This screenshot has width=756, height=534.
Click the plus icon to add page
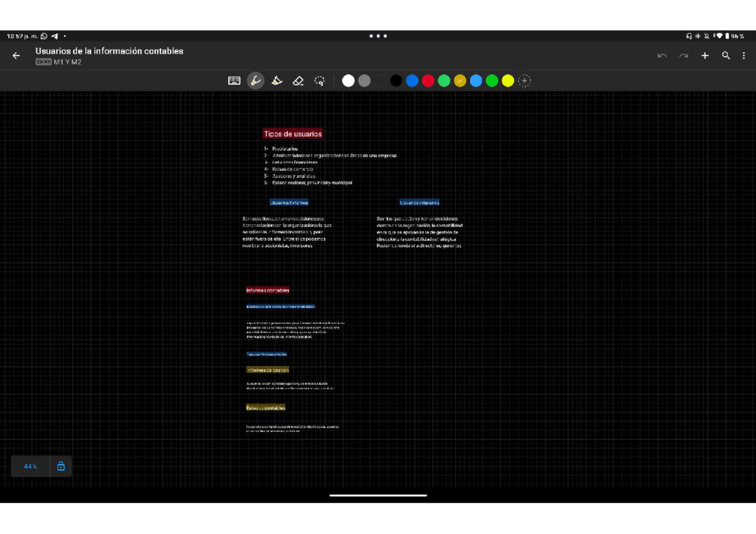[x=705, y=55]
